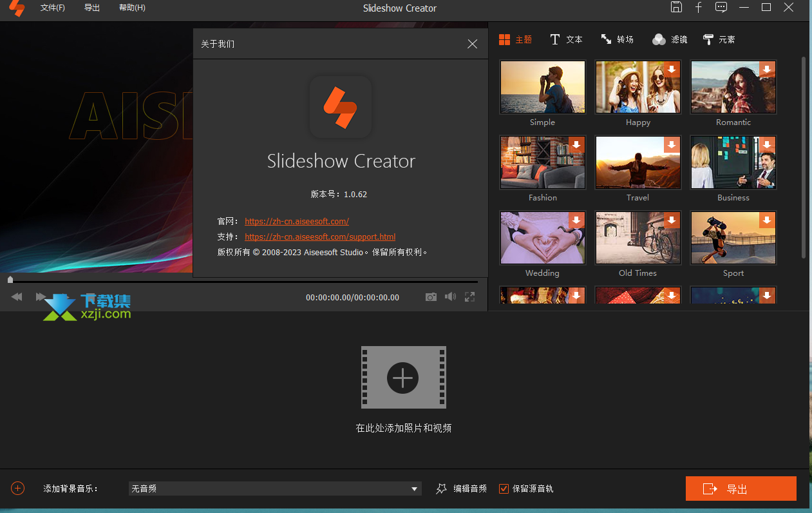The image size is (812, 513).
Task: Click the rewind playback button
Action: coord(17,296)
